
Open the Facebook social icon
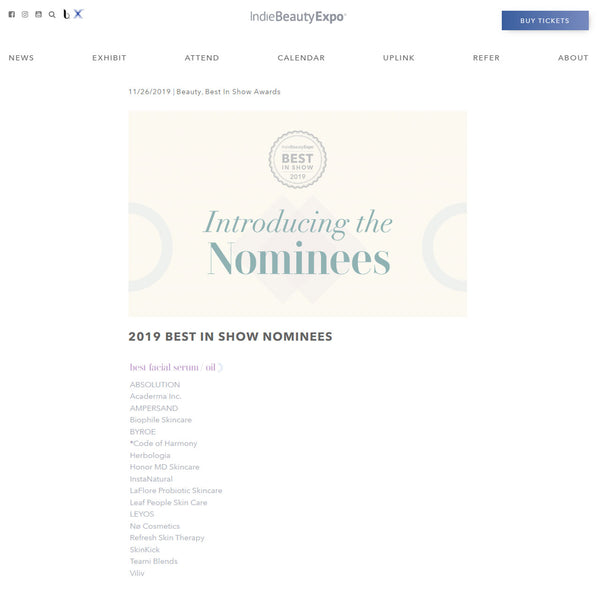[x=12, y=15]
